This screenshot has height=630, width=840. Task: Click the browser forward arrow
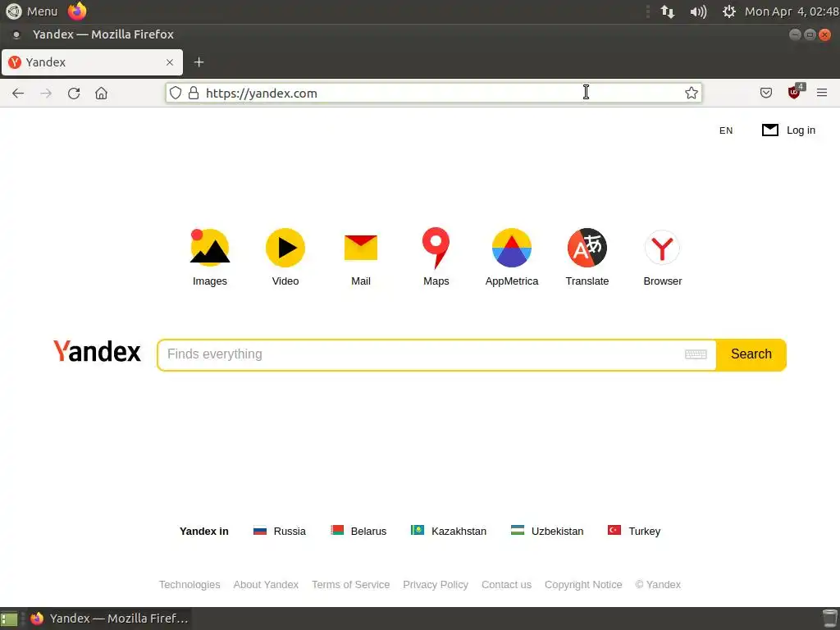[46, 94]
